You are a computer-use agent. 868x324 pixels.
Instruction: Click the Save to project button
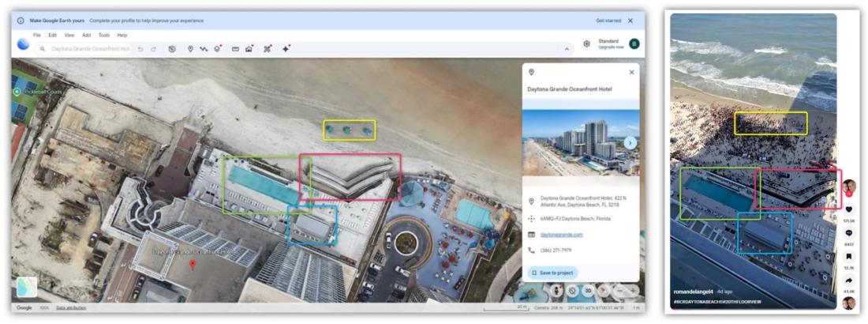(552, 273)
